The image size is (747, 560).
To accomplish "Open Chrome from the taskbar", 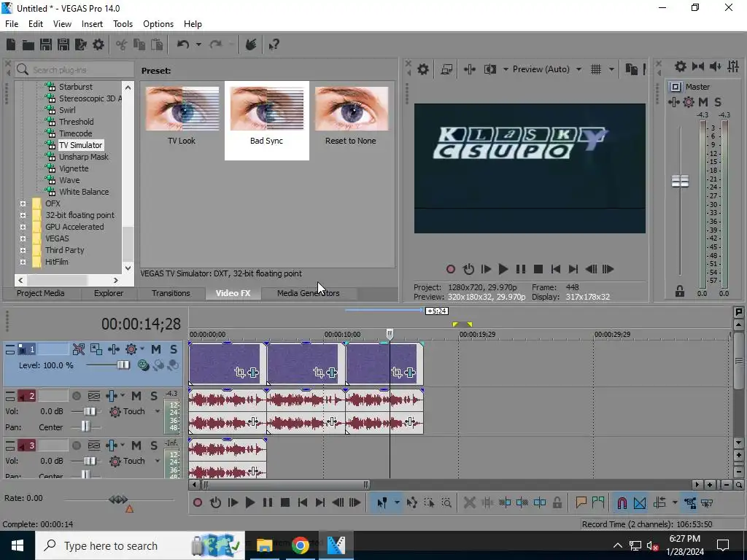I will coord(300,545).
